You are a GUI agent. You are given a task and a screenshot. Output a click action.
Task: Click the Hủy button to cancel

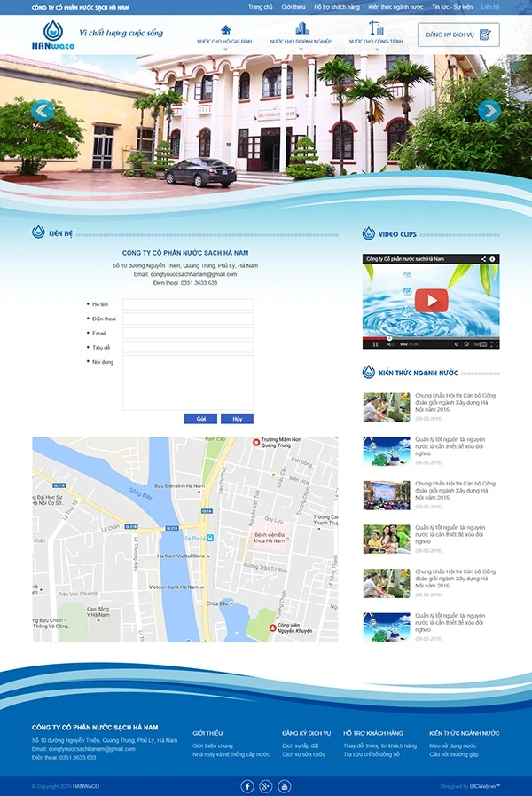coord(238,419)
